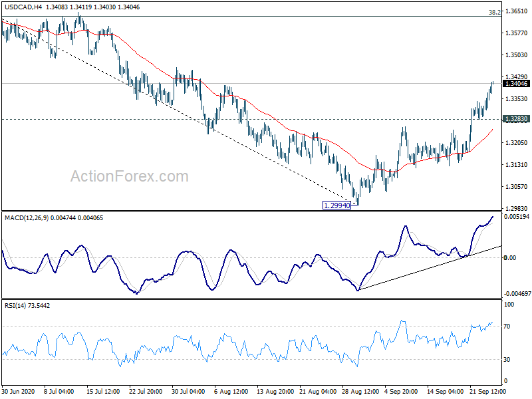Click the 1.36510 price scale label
Image resolution: width=532 pixels, height=399 pixels.
(517, 11)
